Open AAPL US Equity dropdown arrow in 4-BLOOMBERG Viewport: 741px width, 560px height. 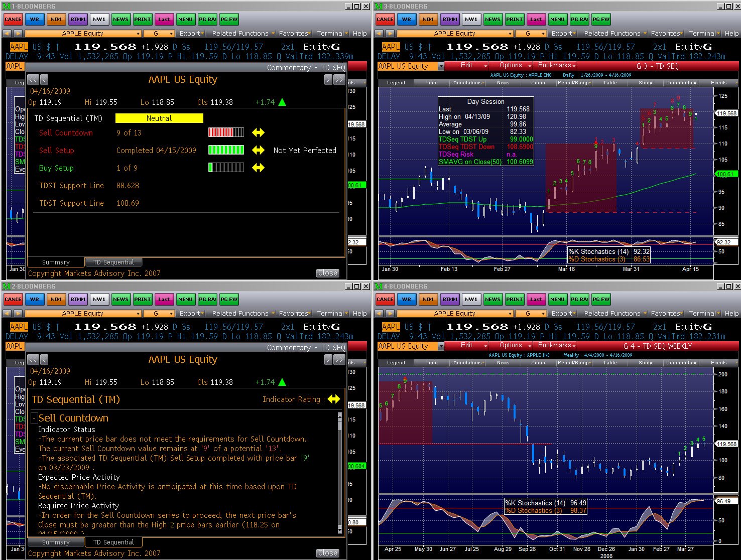point(441,346)
